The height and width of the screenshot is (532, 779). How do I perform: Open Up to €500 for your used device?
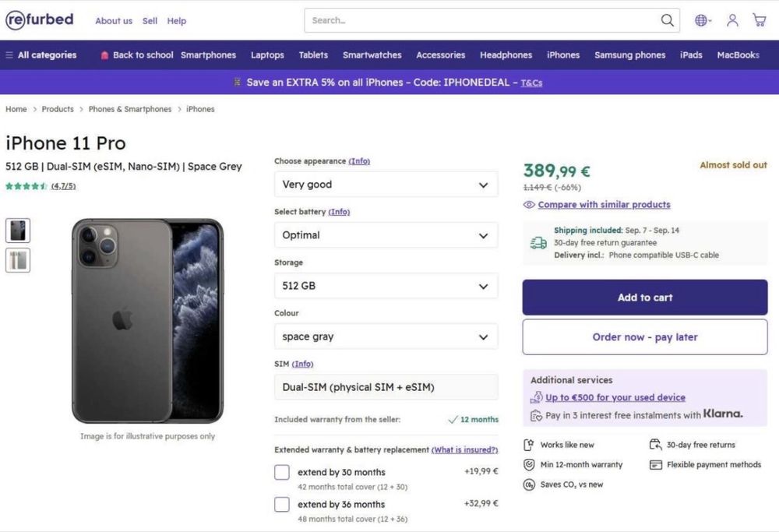pyautogui.click(x=615, y=397)
